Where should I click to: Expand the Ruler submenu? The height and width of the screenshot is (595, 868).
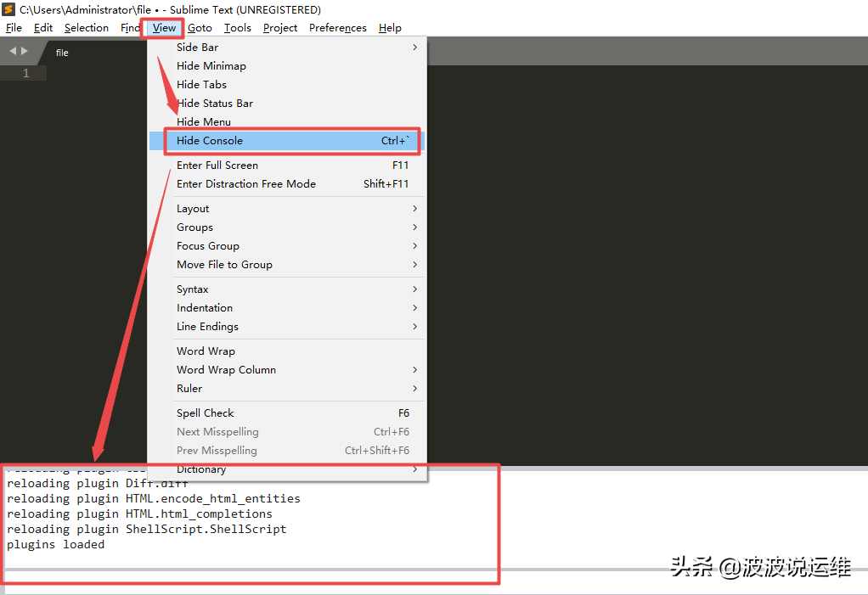tap(287, 389)
